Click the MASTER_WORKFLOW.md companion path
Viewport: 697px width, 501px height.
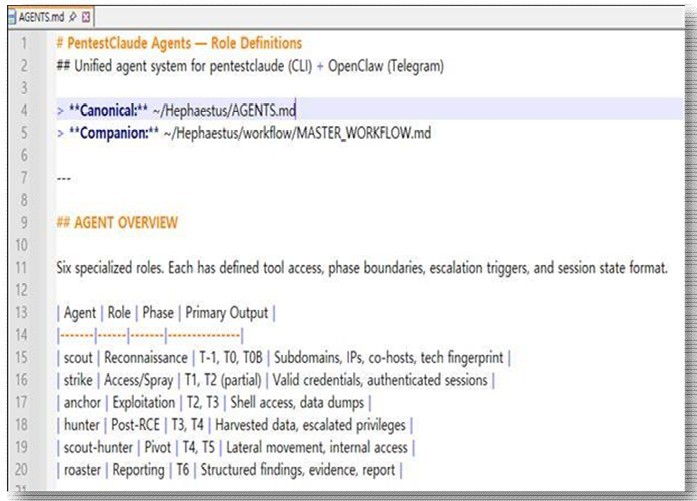pos(297,133)
